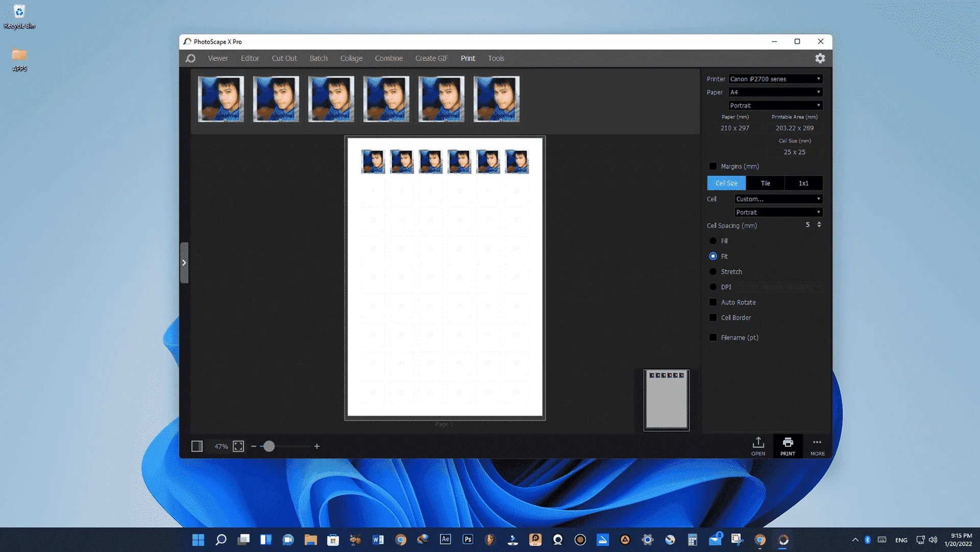Click the ENG language indicator
Image resolution: width=980 pixels, height=552 pixels.
tap(901, 540)
